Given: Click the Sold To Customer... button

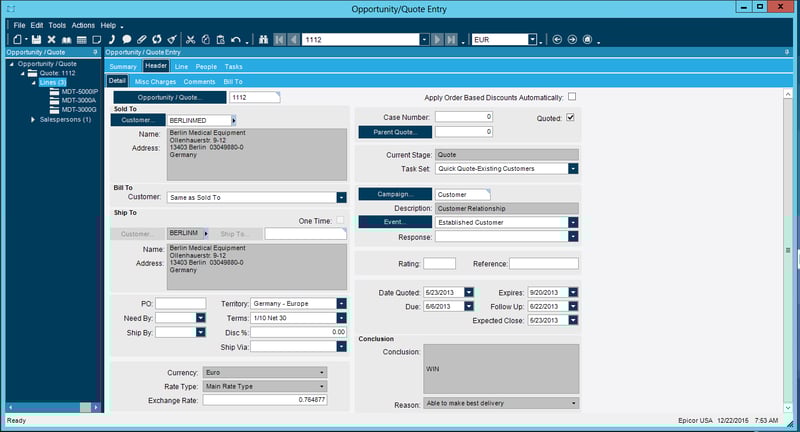Looking at the screenshot, I should tap(138, 120).
